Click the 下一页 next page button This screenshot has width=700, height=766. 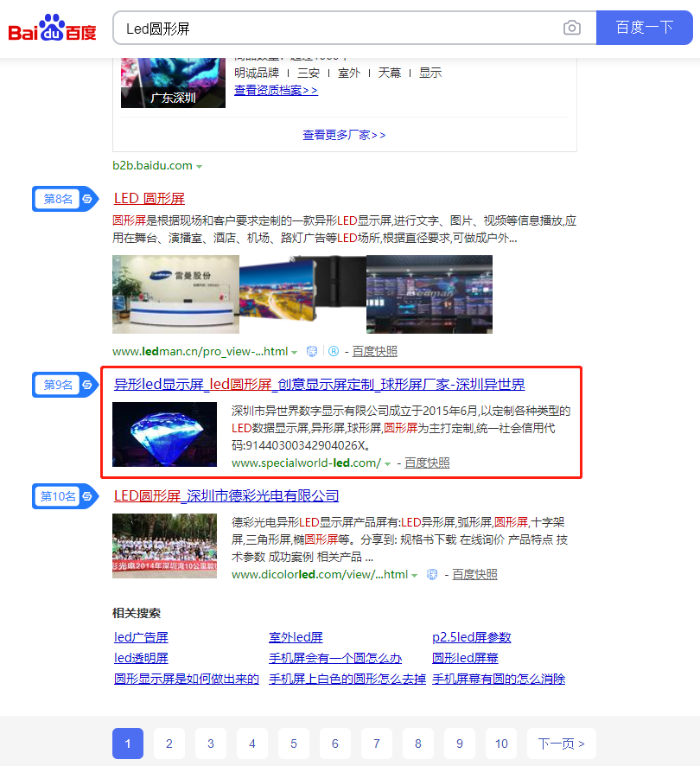click(562, 744)
